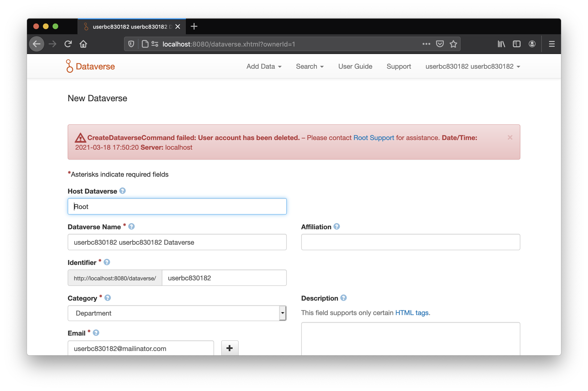Click the Identifier help icon
The width and height of the screenshot is (588, 391).
pyautogui.click(x=107, y=262)
